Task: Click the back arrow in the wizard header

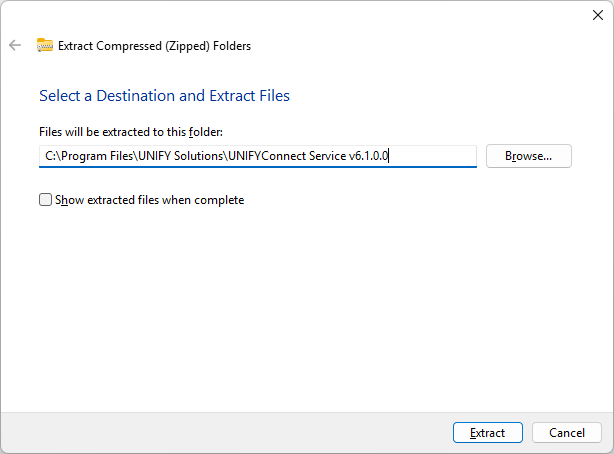Action: coord(15,45)
